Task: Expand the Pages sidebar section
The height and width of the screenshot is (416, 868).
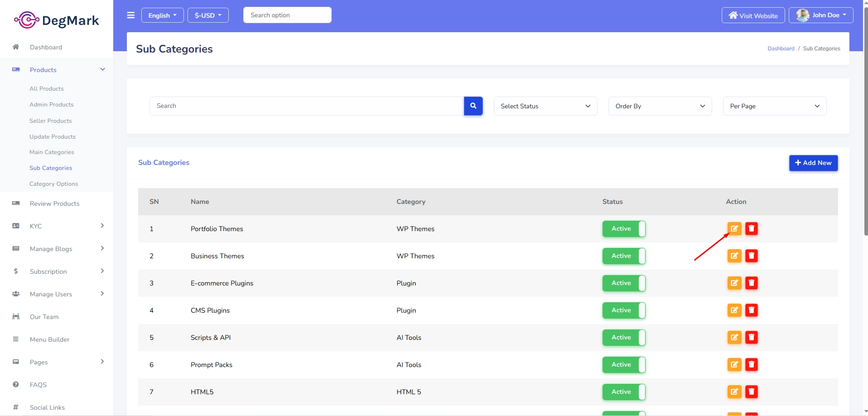Action: pos(57,362)
